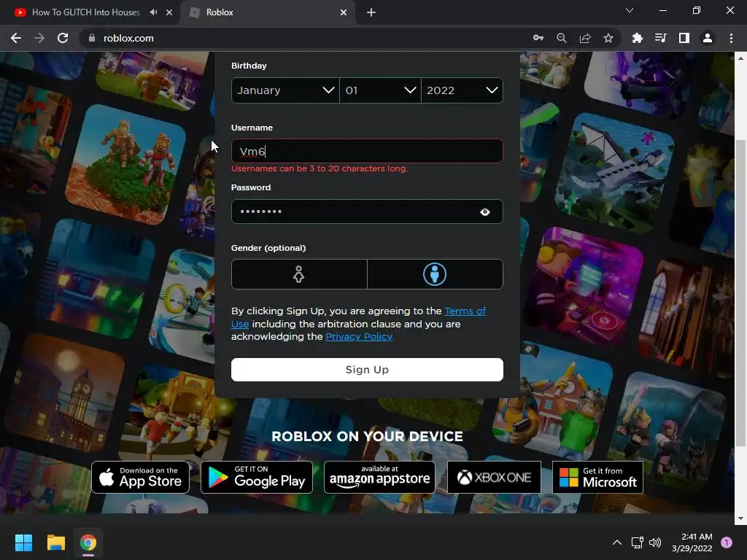Click the username length error message
This screenshot has height=560, width=747.
click(320, 168)
